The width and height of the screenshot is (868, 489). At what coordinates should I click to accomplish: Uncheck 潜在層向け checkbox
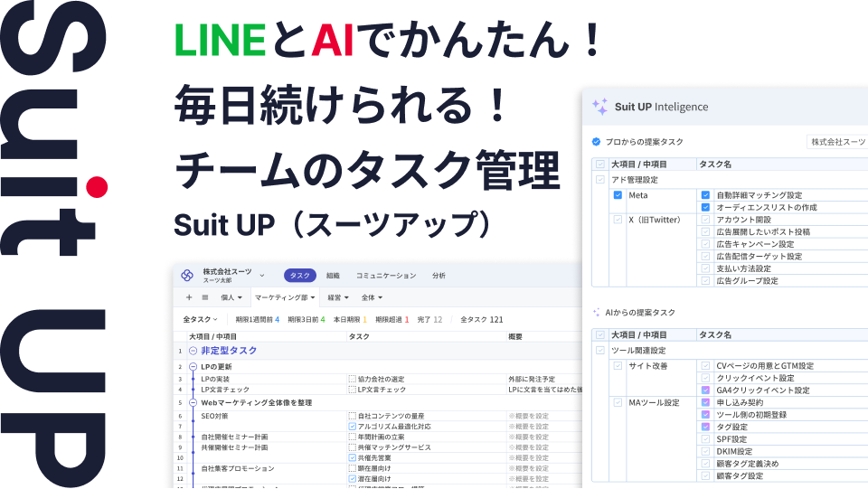(352, 479)
